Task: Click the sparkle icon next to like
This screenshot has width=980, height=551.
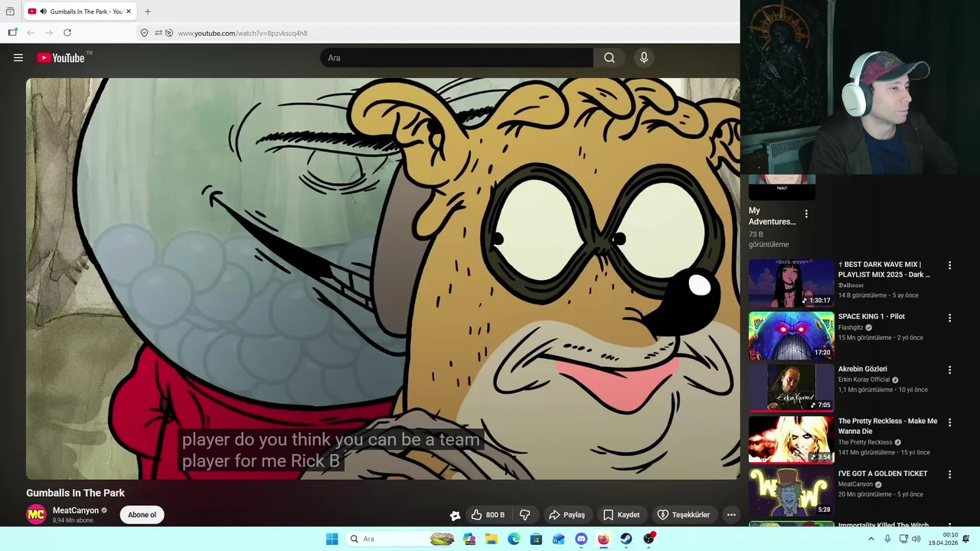Action: tap(455, 515)
